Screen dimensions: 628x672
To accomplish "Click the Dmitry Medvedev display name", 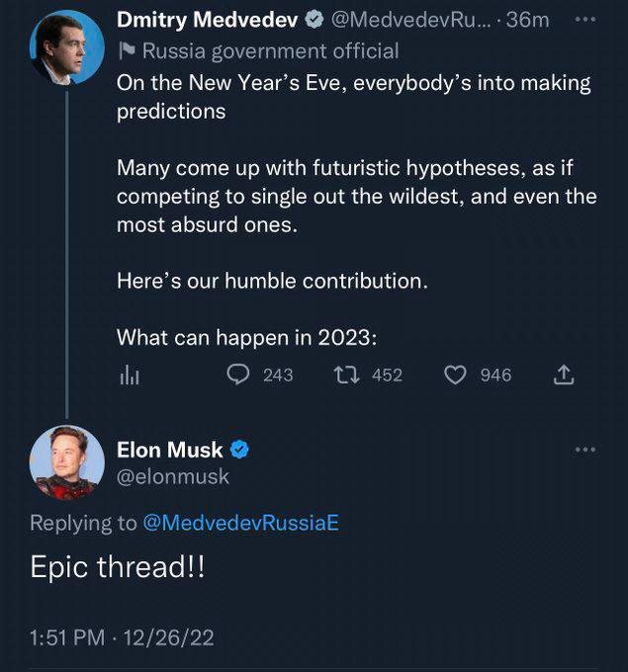I will pyautogui.click(x=208, y=20).
